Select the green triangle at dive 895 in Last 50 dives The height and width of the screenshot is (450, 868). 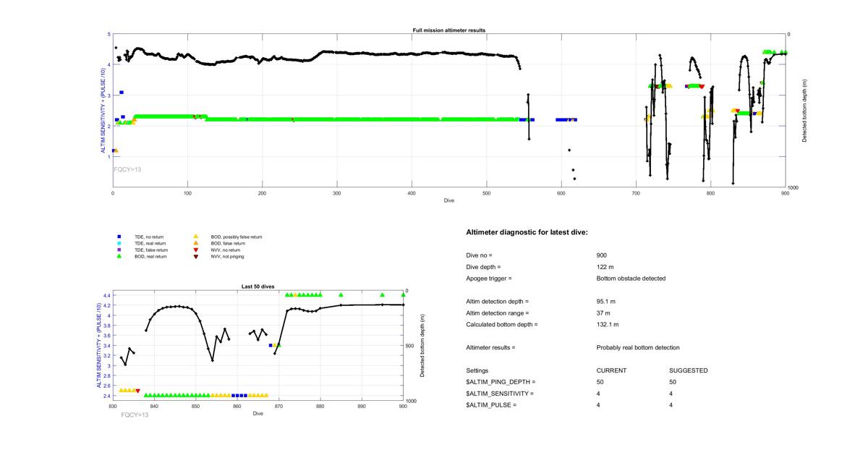pos(383,294)
